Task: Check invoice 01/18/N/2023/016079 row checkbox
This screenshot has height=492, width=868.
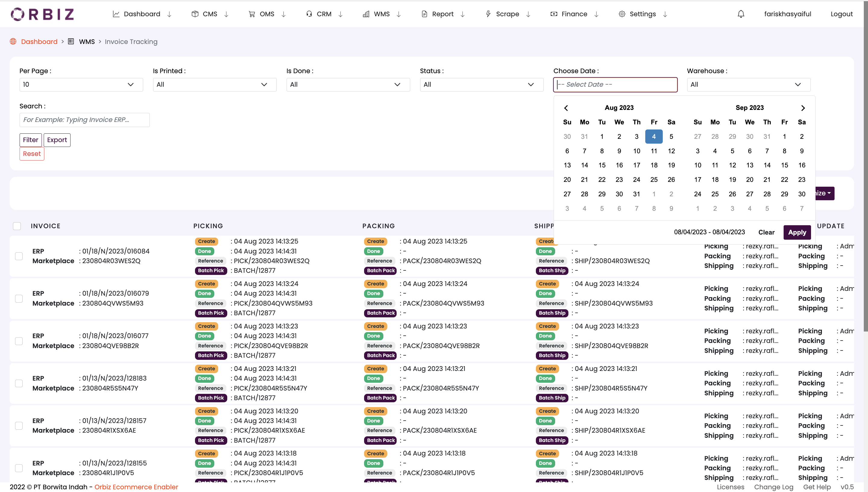Action: [19, 299]
